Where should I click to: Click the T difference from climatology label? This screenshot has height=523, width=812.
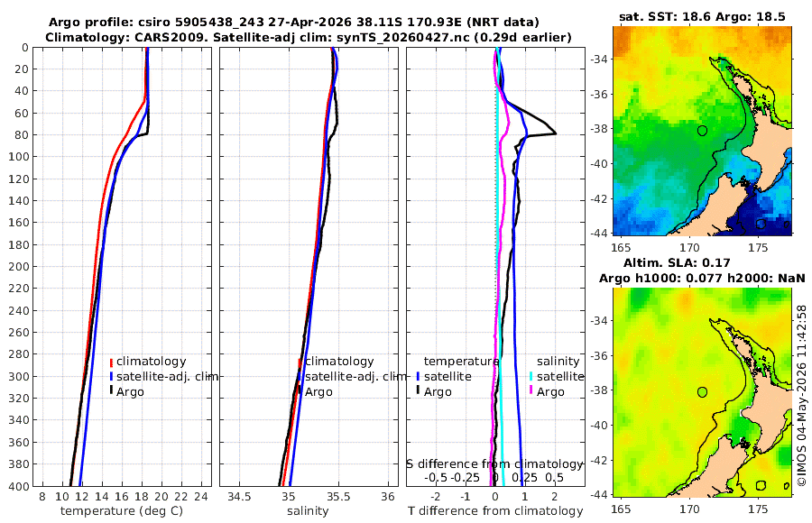coord(495,511)
